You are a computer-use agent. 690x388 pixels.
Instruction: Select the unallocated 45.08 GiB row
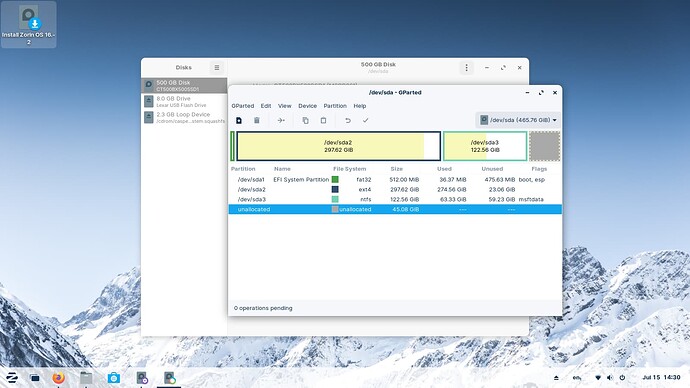coord(395,209)
